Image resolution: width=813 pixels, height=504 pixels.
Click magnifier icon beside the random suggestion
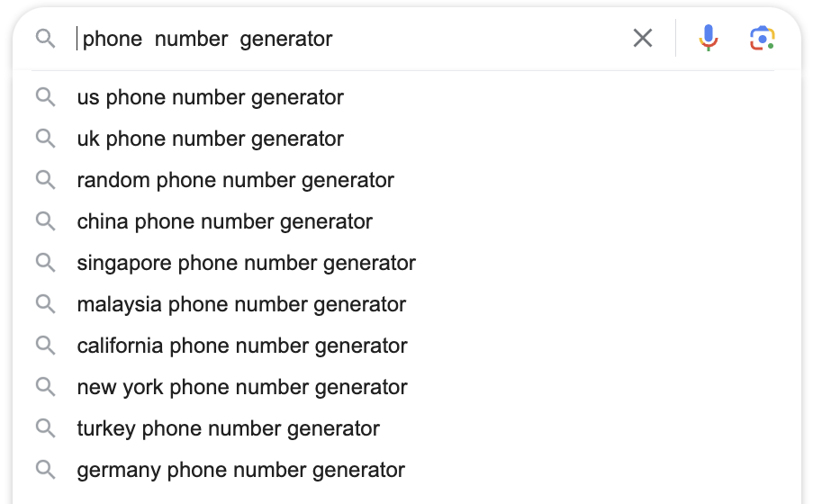point(45,180)
